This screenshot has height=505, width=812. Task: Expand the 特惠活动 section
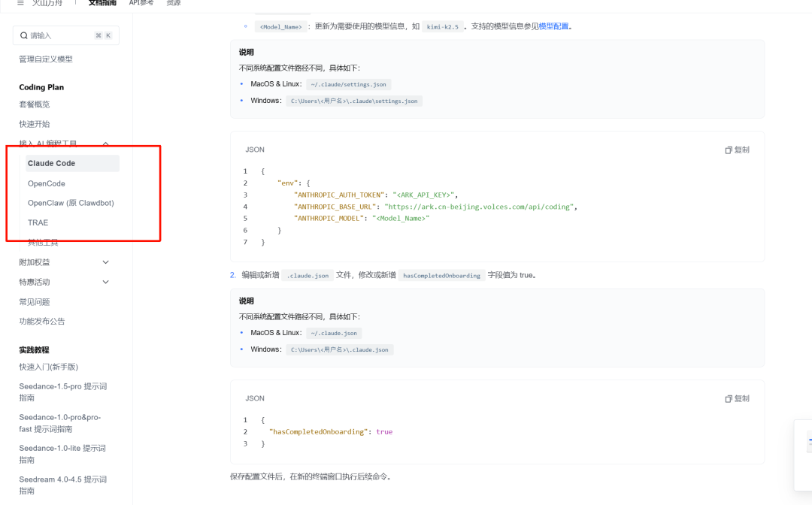click(x=105, y=282)
